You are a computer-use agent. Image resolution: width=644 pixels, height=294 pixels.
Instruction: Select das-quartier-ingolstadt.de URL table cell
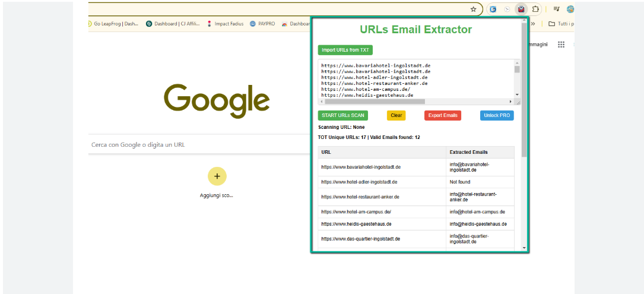click(382, 239)
